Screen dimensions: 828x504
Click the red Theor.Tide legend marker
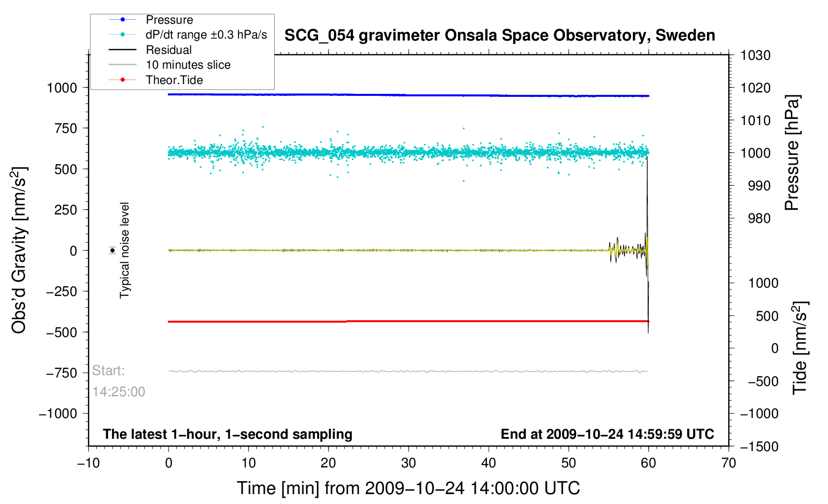tap(123, 80)
